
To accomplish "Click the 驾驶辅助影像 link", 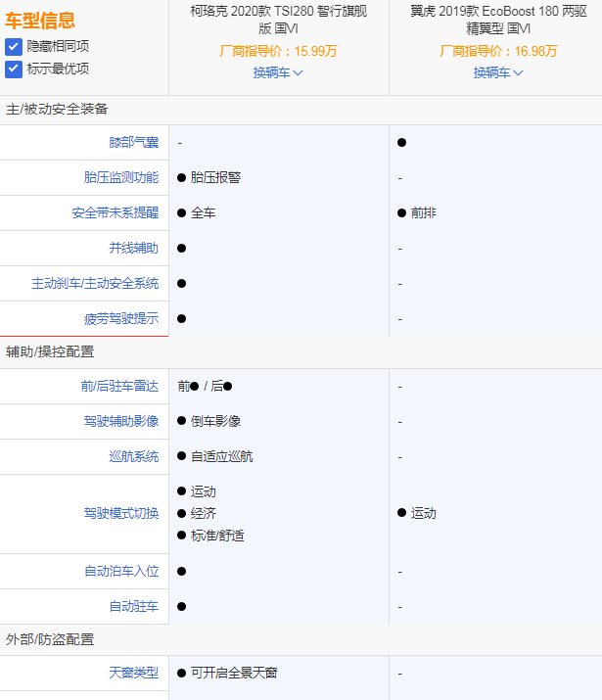I will click(x=121, y=422).
